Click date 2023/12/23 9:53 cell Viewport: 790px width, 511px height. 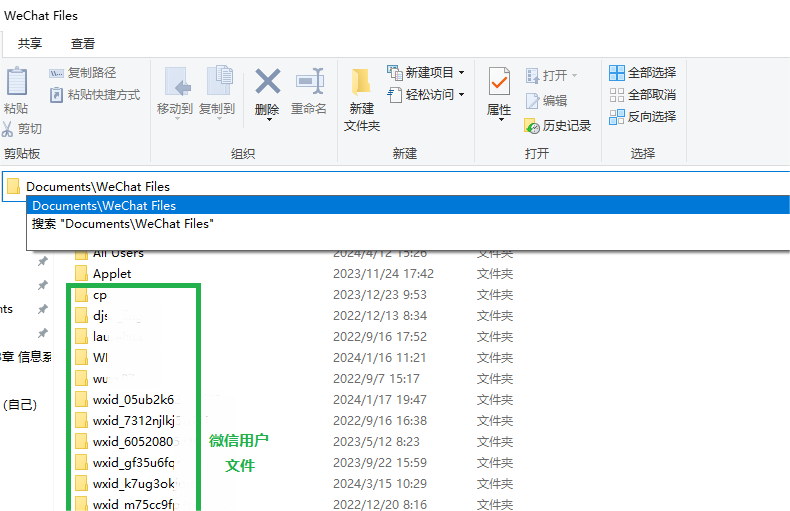coord(379,295)
